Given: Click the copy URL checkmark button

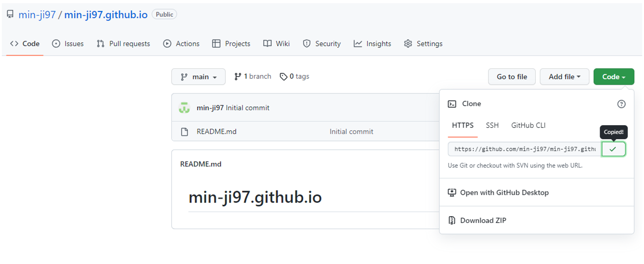Looking at the screenshot, I should pos(614,149).
